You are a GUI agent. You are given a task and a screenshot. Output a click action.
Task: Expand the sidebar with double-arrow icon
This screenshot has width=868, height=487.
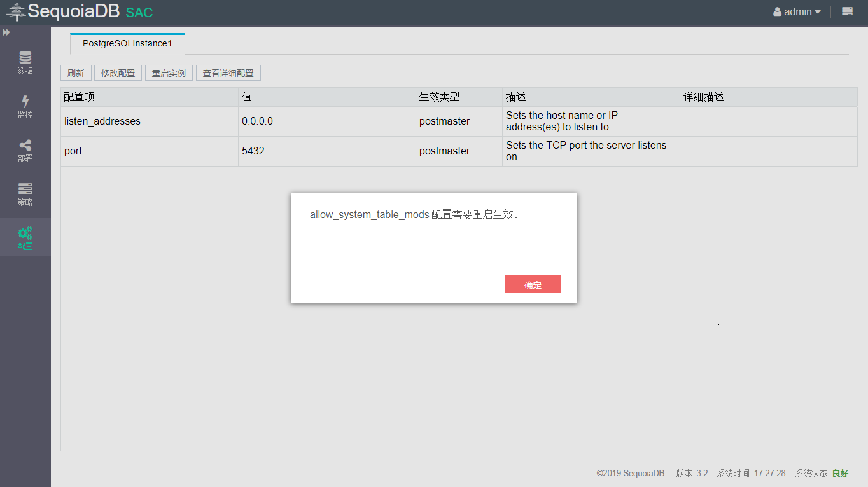point(6,32)
